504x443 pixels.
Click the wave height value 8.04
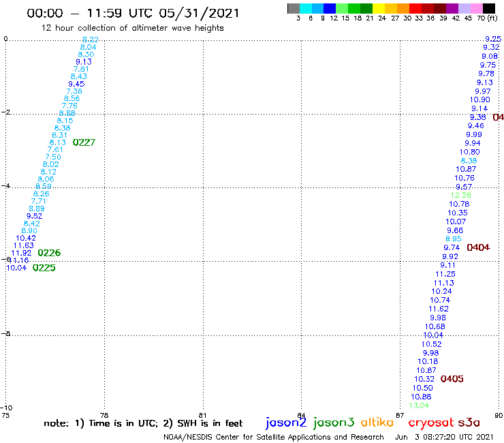(88, 47)
